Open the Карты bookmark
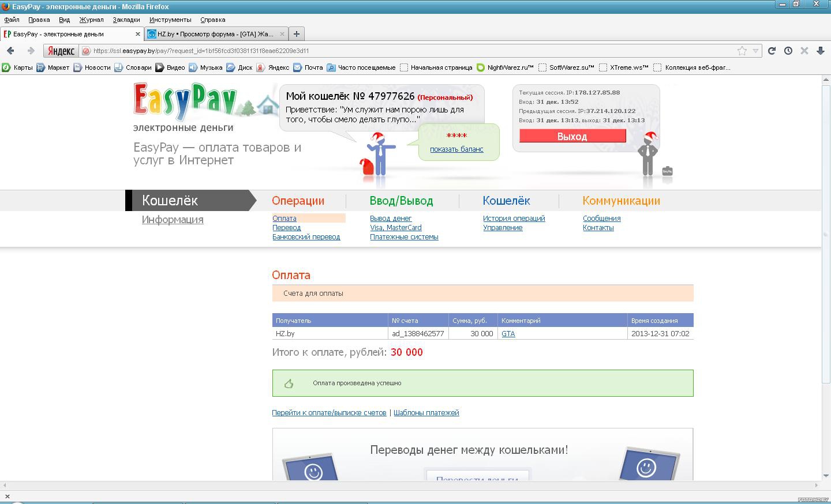The image size is (831, 504). click(x=17, y=67)
